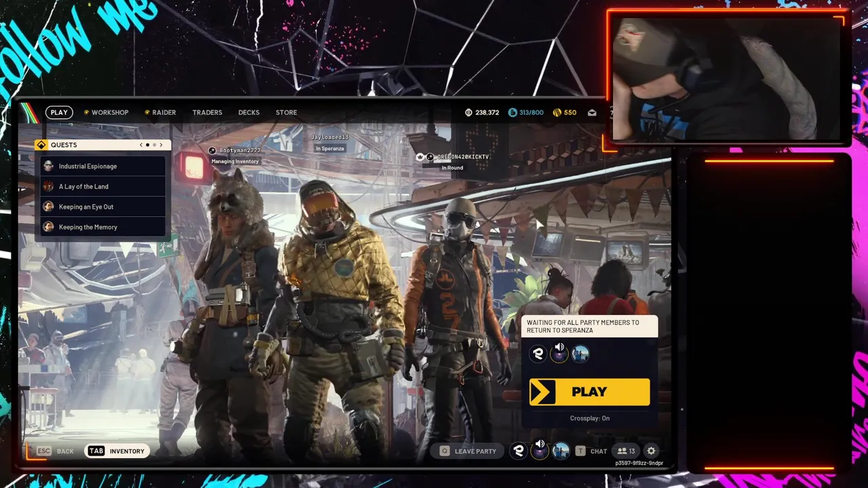The image size is (868, 488).
Task: Click the ESC key icon
Action: click(43, 451)
